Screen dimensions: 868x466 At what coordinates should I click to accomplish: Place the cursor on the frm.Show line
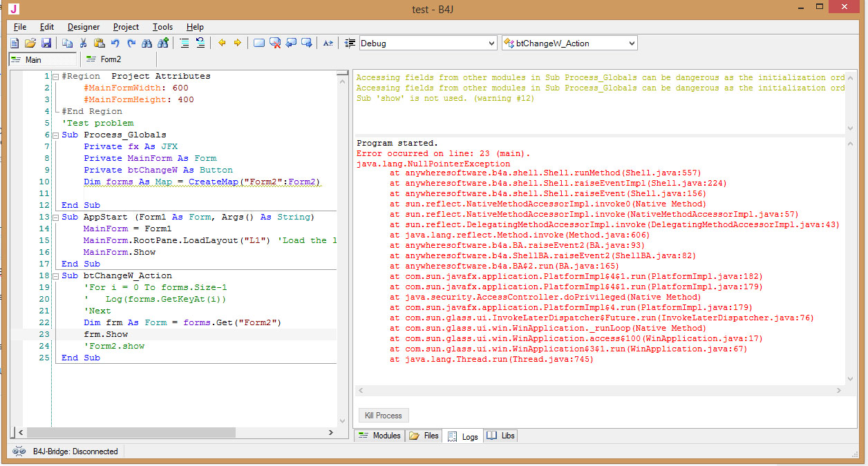point(106,334)
